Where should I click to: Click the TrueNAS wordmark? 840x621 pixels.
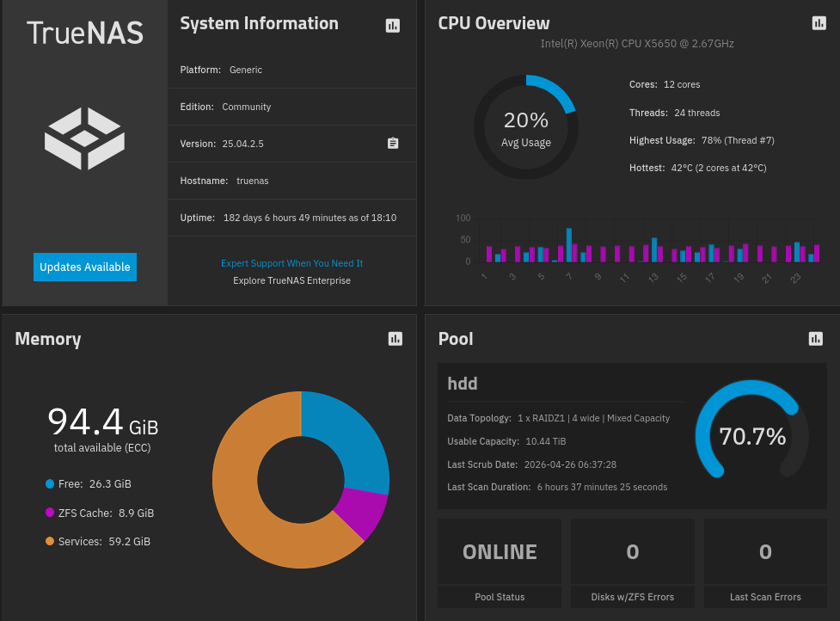(84, 33)
